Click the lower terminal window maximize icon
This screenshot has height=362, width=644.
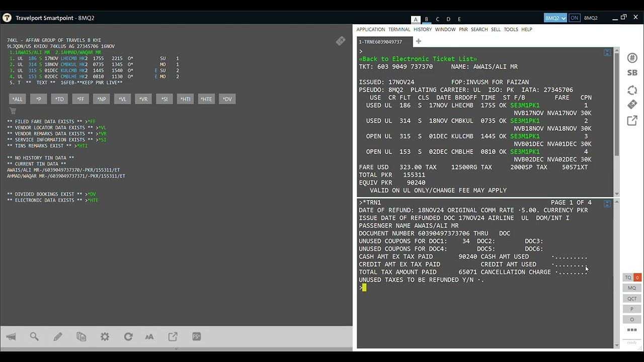pos(607,204)
